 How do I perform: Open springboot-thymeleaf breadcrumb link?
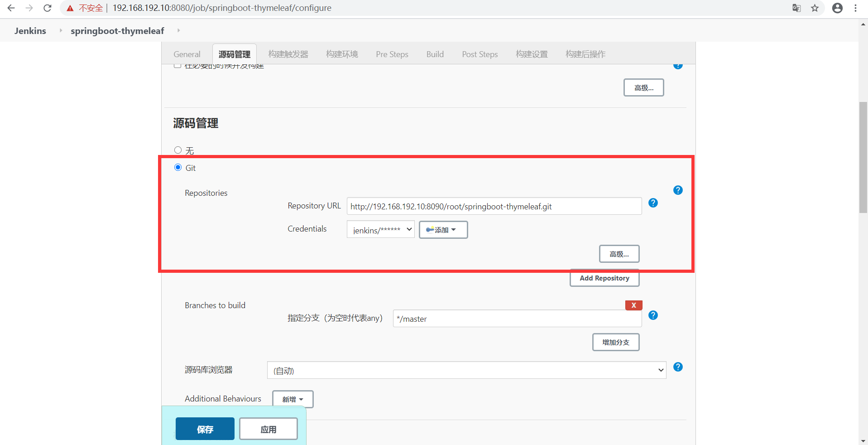click(x=117, y=31)
